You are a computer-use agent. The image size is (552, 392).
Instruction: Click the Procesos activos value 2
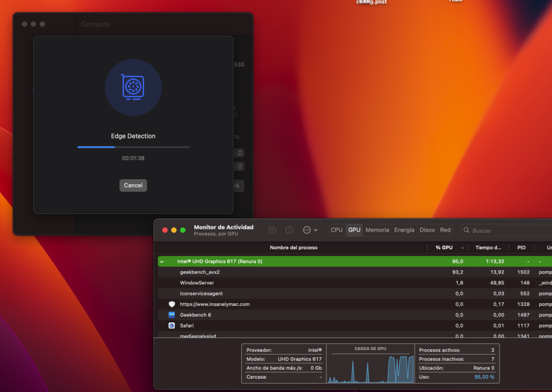[x=492, y=350]
